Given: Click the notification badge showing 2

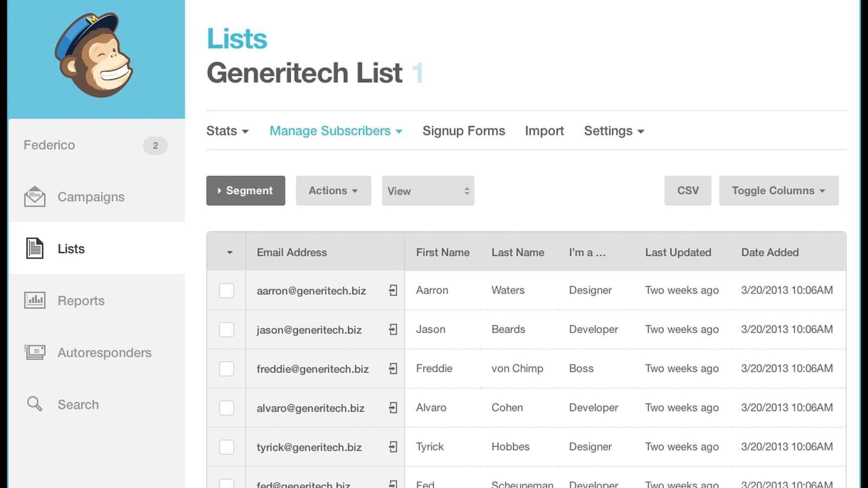Looking at the screenshot, I should click(155, 145).
